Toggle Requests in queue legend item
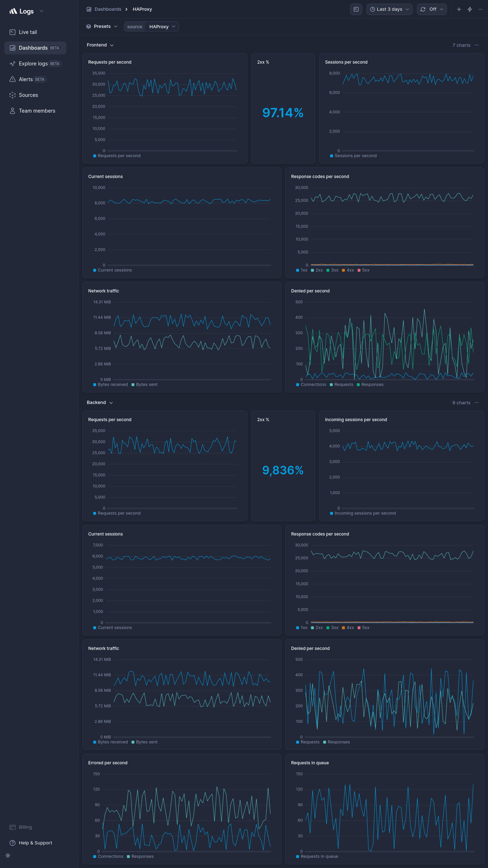 click(317, 856)
